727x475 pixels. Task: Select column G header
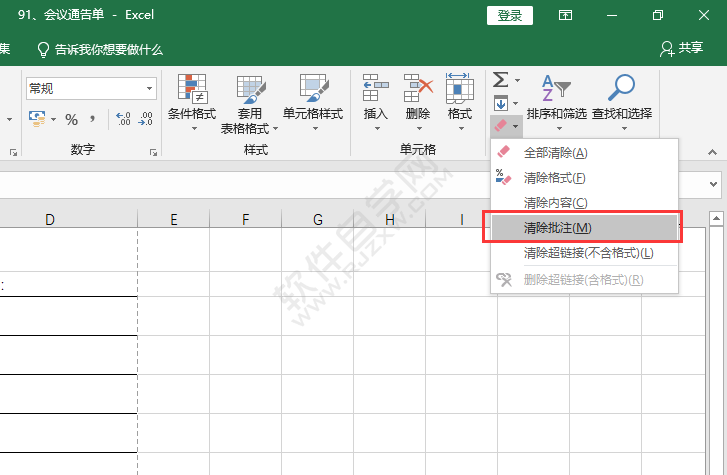pyautogui.click(x=318, y=219)
